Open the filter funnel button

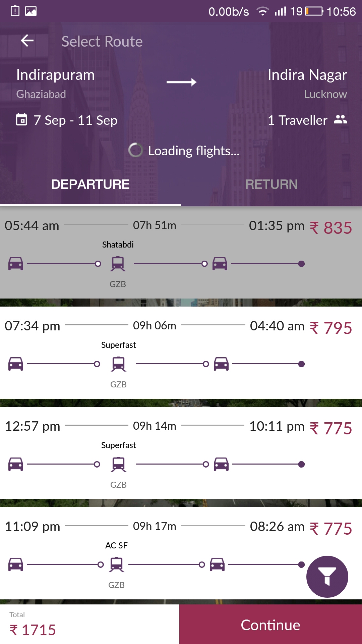click(327, 577)
